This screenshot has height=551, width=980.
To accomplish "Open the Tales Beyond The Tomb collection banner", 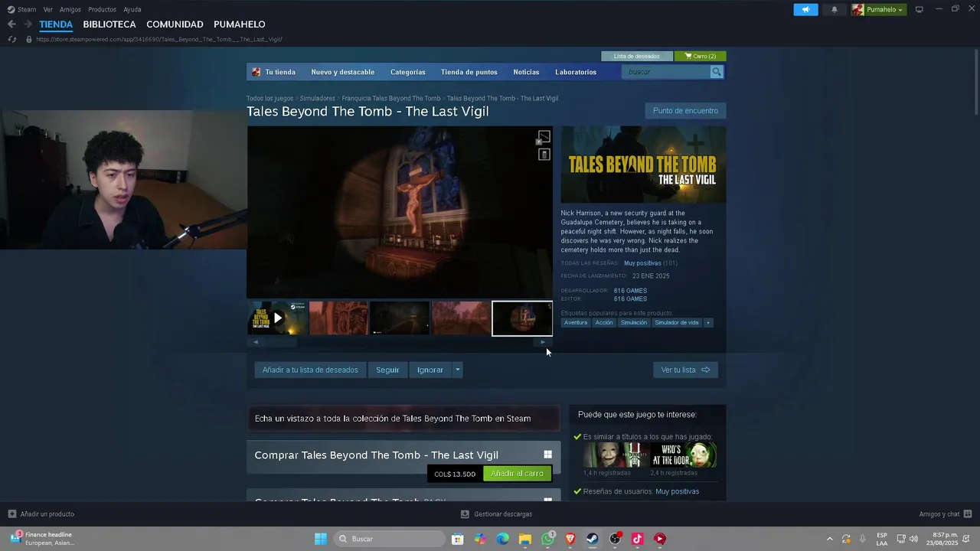I will [x=403, y=419].
